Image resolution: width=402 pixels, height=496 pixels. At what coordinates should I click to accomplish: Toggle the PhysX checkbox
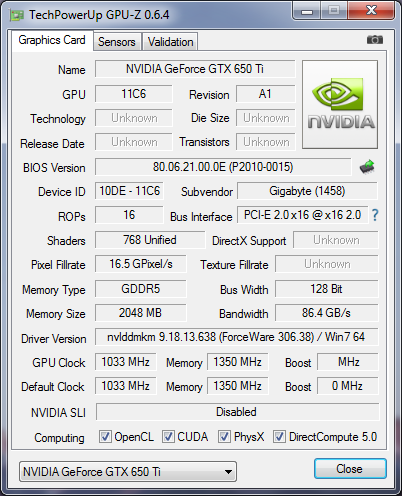(224, 436)
